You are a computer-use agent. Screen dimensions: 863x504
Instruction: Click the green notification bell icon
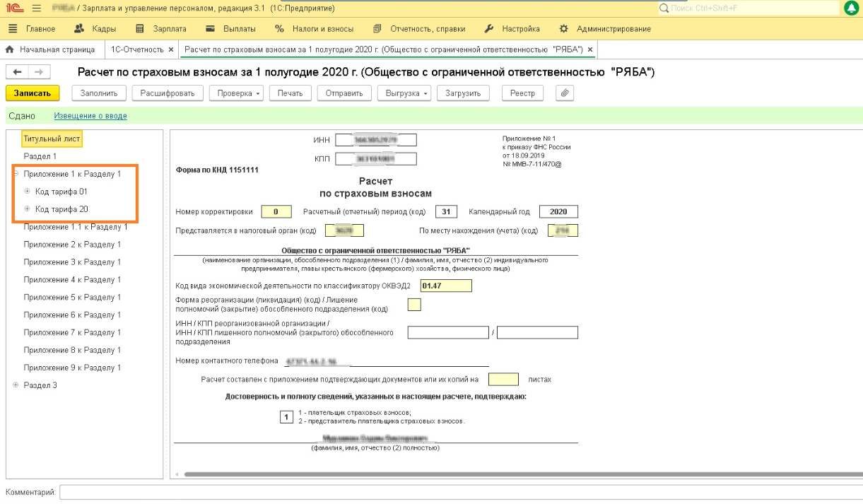851,8
